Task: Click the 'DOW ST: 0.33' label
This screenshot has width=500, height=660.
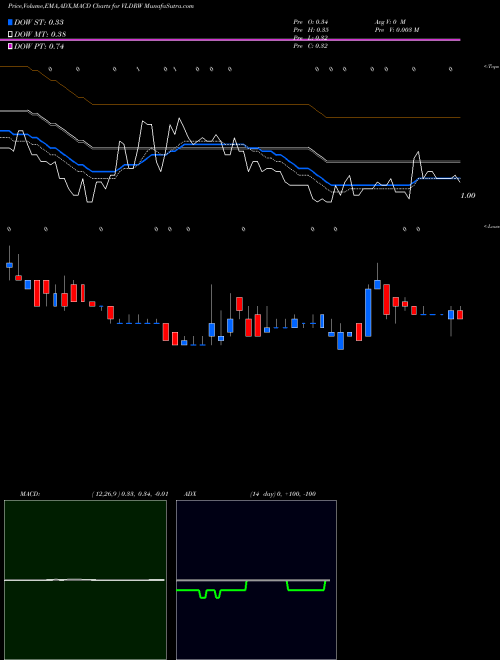Action: 39,22
